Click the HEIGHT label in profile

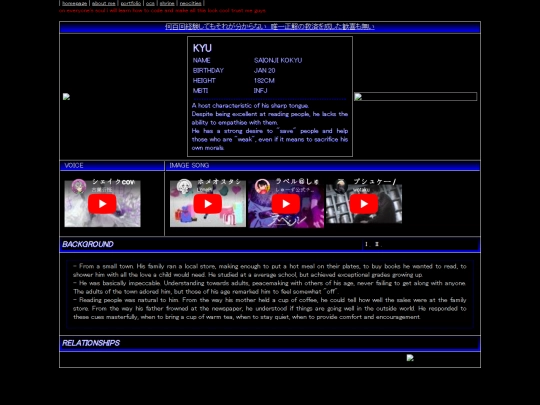204,81
